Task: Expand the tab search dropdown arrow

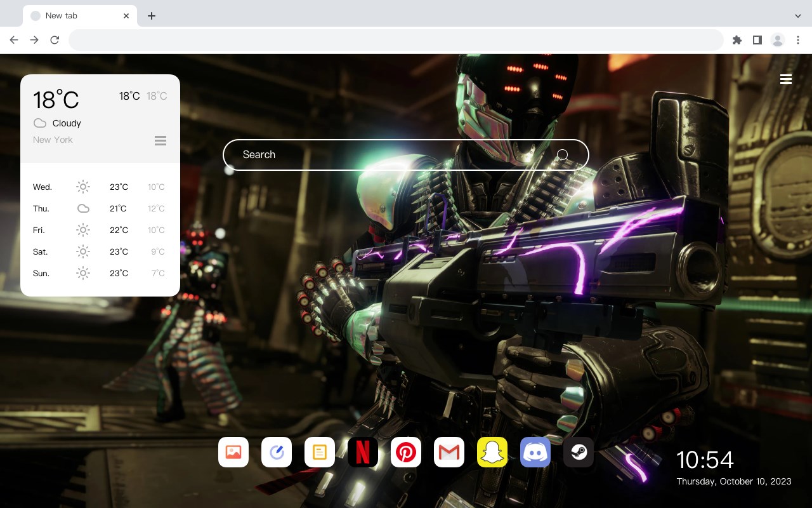Action: pyautogui.click(x=798, y=16)
